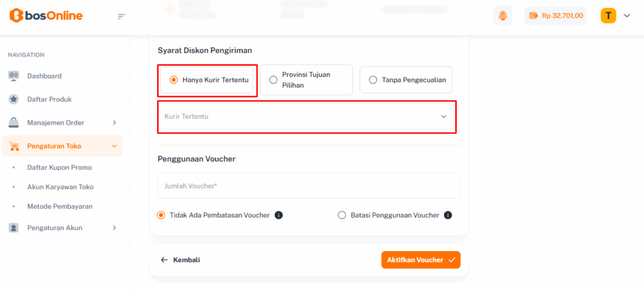Click info icon beside Tidak Ada Pembatasan Voucher
The width and height of the screenshot is (644, 290).
tap(279, 215)
